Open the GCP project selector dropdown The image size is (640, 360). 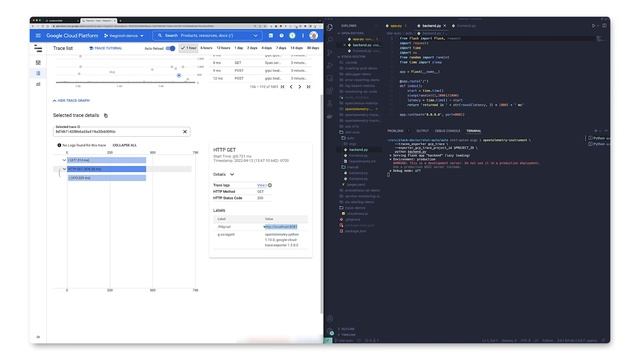pos(124,36)
